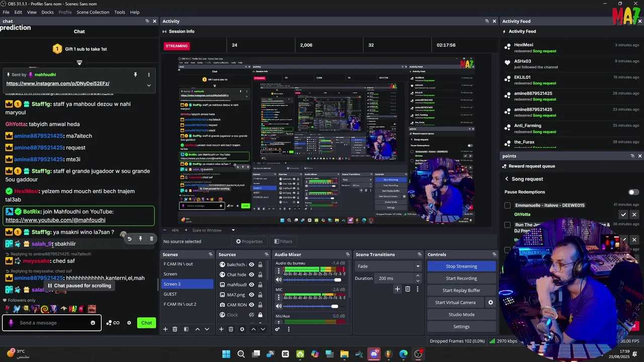
Task: Toggle visibility of bakchich source
Action: [x=252, y=264]
